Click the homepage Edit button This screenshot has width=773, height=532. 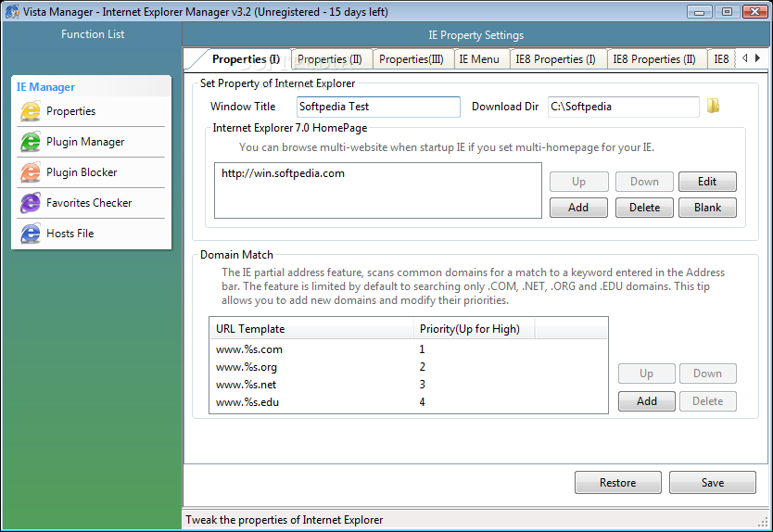[x=707, y=182]
